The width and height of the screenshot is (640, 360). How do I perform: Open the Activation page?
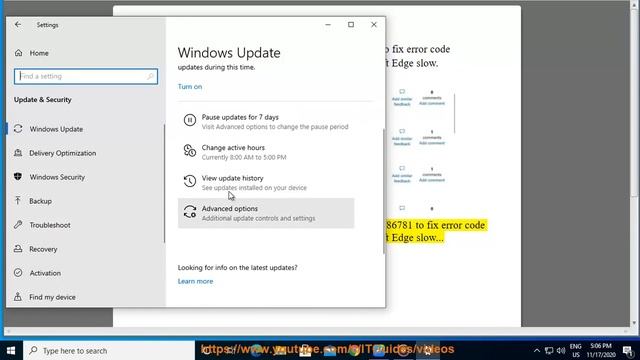coord(45,273)
